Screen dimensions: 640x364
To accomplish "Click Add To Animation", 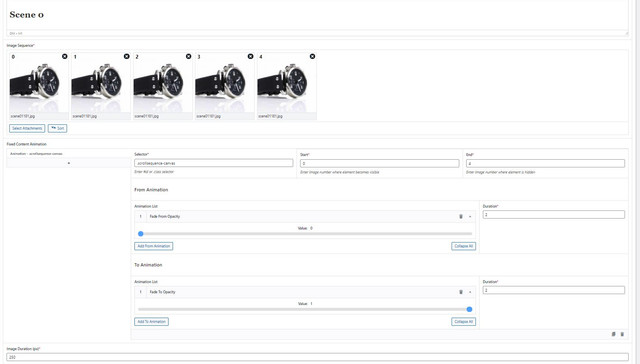I will tap(151, 322).
